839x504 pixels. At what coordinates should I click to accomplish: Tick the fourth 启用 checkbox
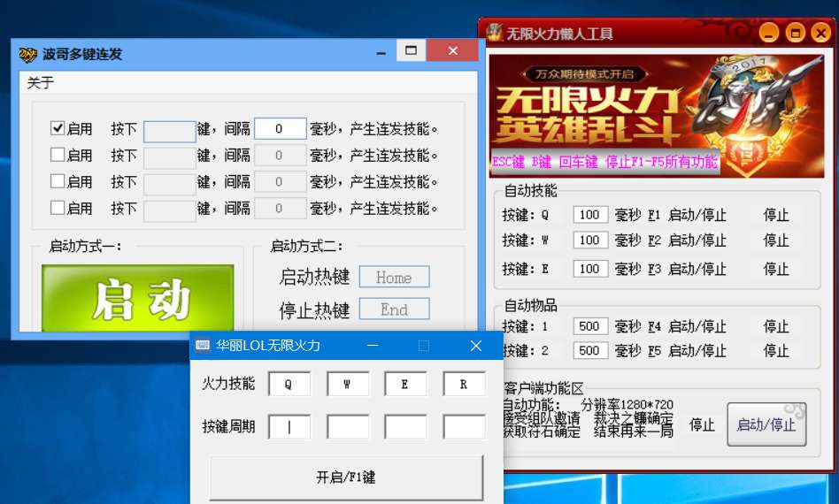click(x=58, y=208)
